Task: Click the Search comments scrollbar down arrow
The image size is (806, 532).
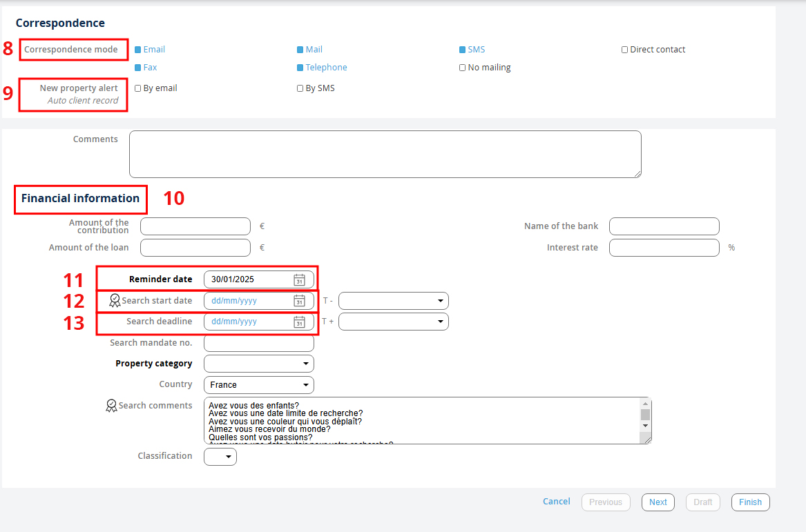Action: [x=645, y=426]
